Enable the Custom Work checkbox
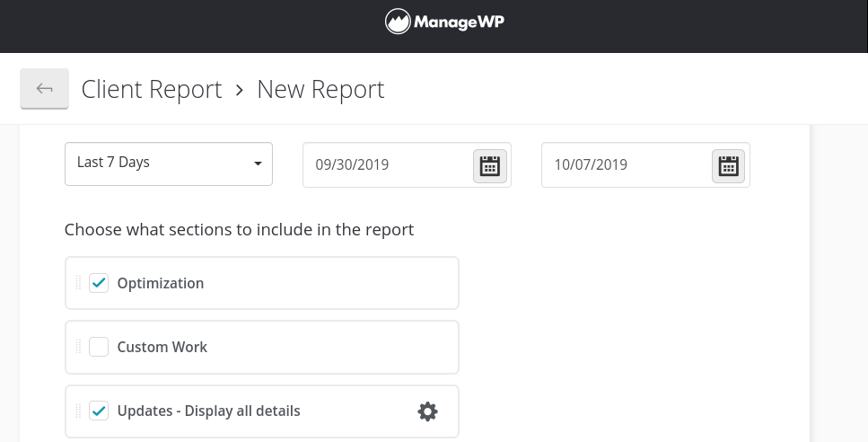868x442 pixels. 99,347
